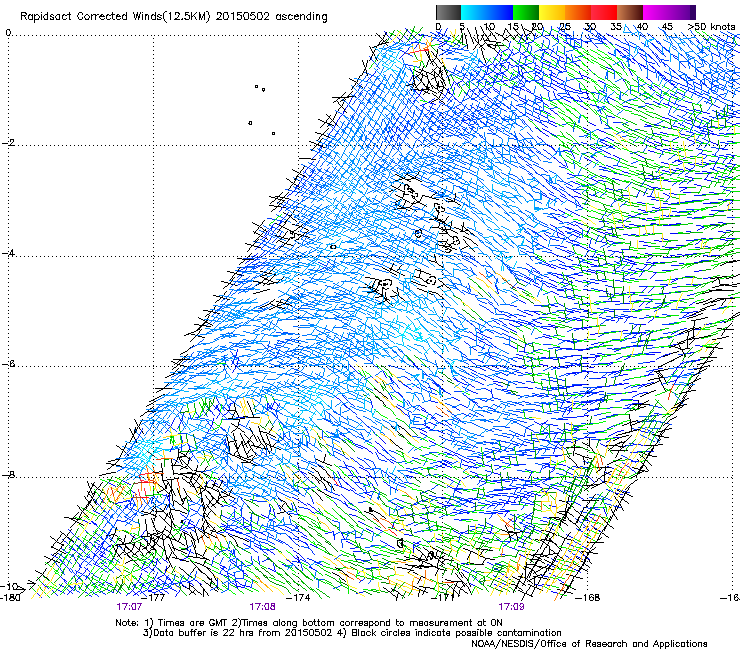This screenshot has height=650, width=740.
Task: Click the purple '17:07' time marker
Action: (129, 607)
